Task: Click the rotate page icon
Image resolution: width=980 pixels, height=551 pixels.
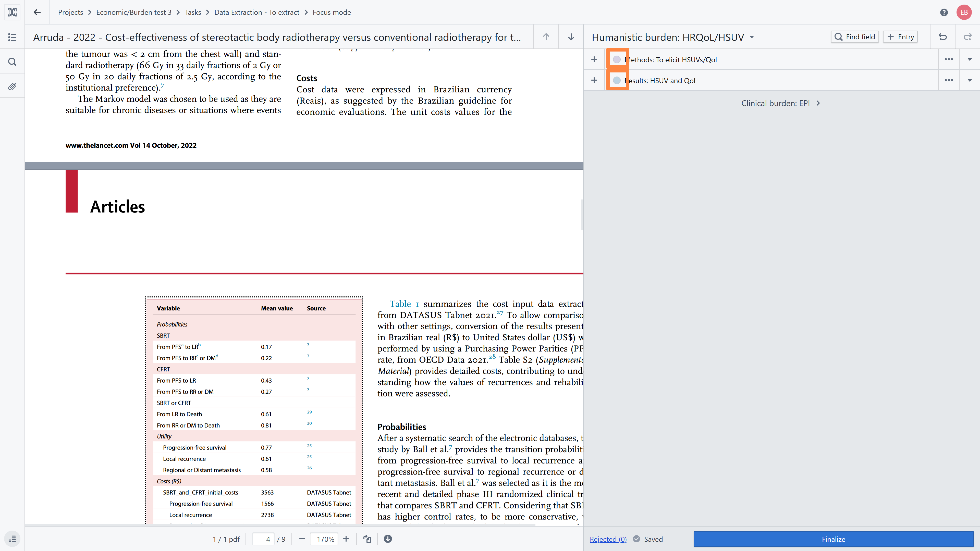Action: (x=367, y=539)
